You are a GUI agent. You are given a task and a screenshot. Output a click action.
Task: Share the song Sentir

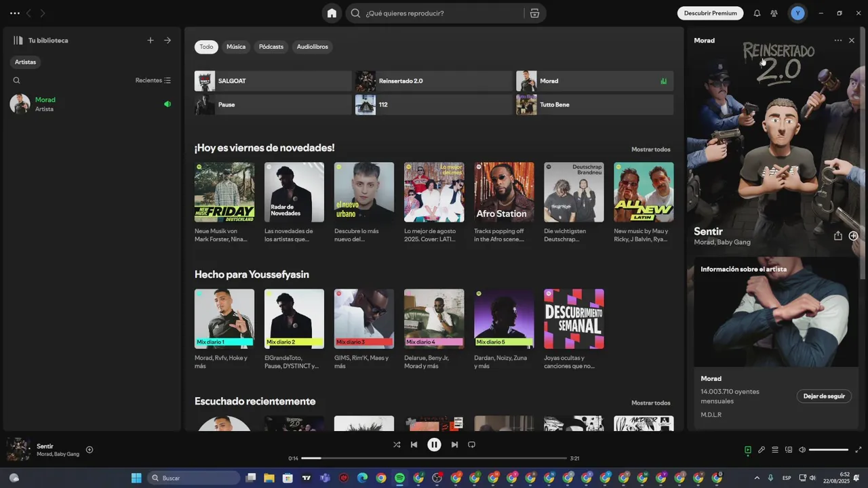coord(838,236)
